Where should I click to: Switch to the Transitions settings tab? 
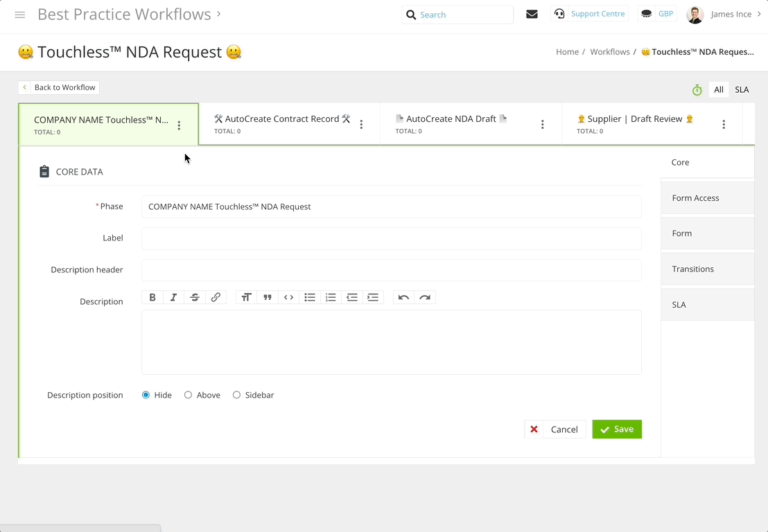pos(693,269)
